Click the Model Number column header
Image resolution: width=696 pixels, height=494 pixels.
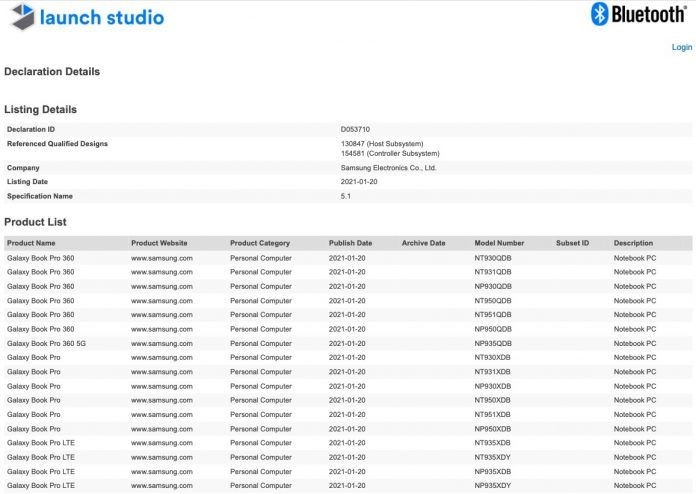(499, 243)
